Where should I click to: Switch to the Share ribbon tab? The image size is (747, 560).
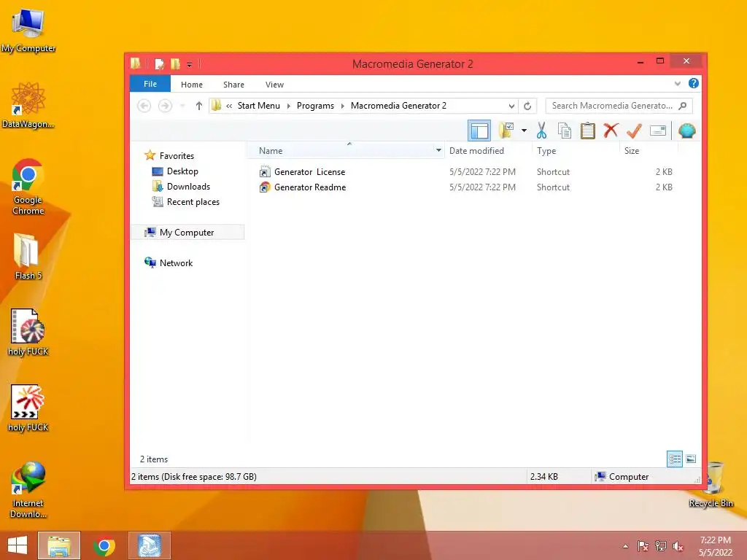[x=233, y=85]
